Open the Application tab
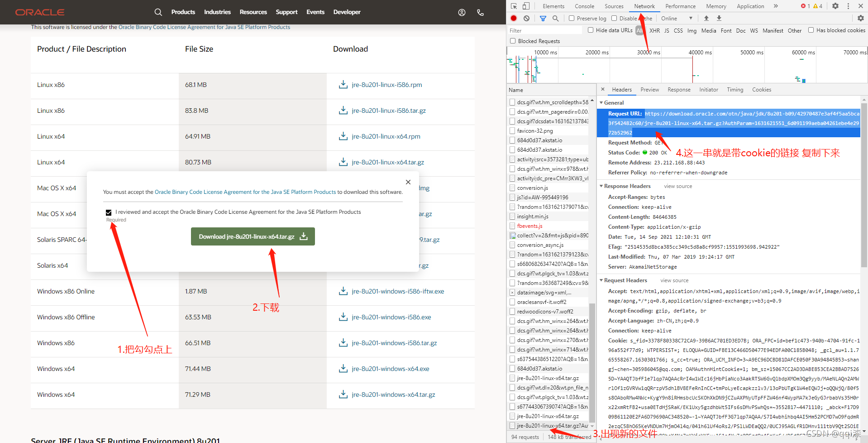 [x=750, y=6]
